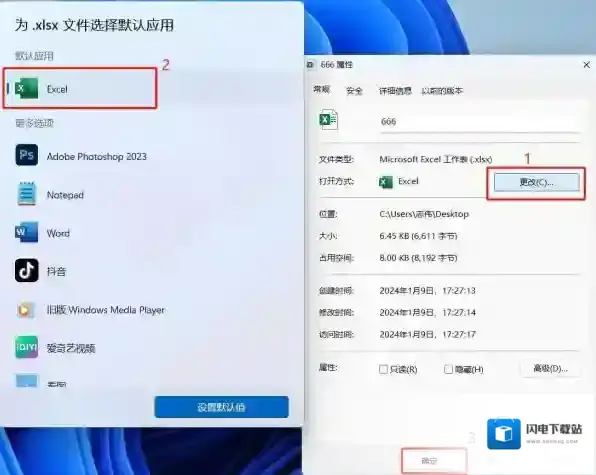
Task: Click the 666 属性 title bar icon
Action: pyautogui.click(x=310, y=65)
